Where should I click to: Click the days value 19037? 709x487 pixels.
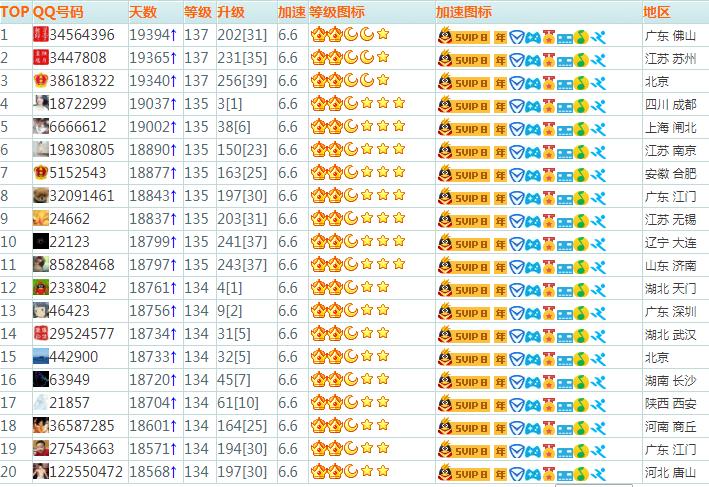point(150,104)
